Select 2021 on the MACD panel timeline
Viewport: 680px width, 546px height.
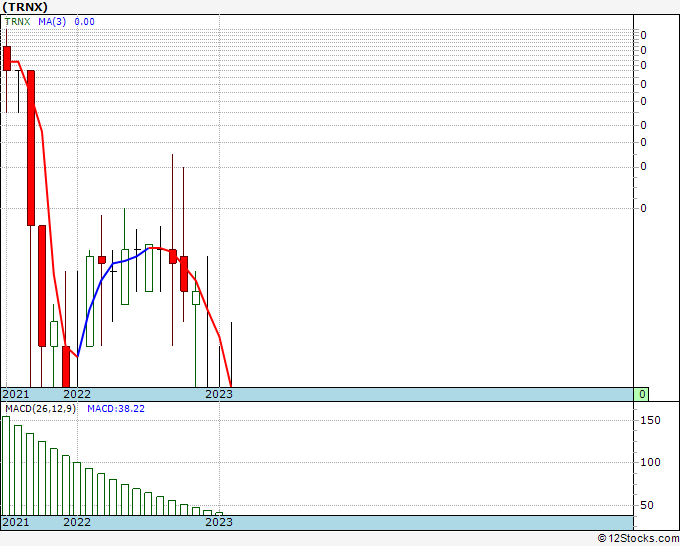pos(16,522)
